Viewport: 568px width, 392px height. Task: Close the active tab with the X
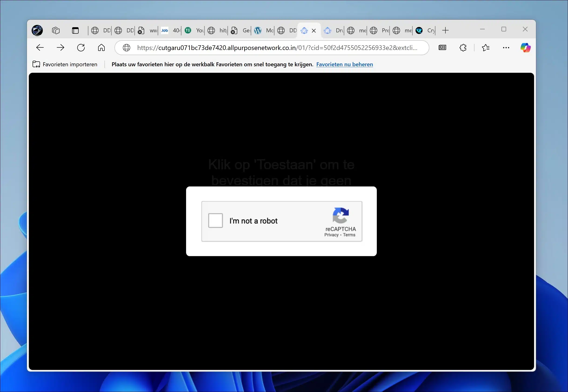click(314, 31)
